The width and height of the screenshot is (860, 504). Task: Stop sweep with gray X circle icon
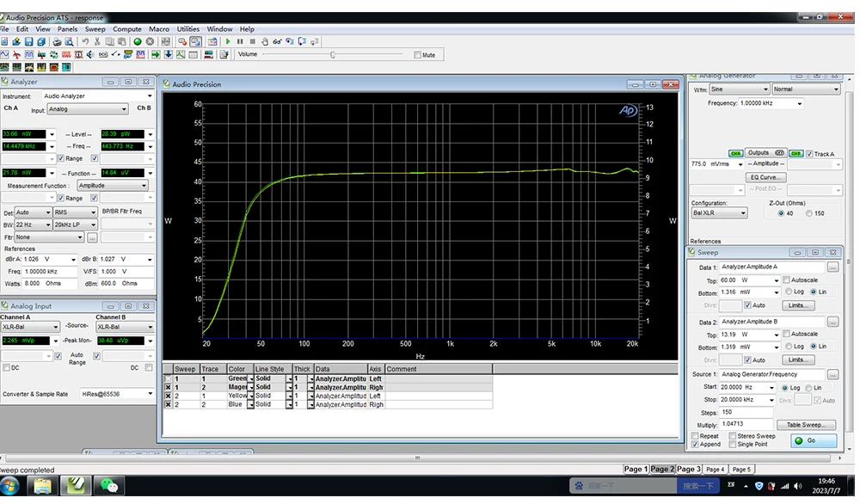pos(150,41)
